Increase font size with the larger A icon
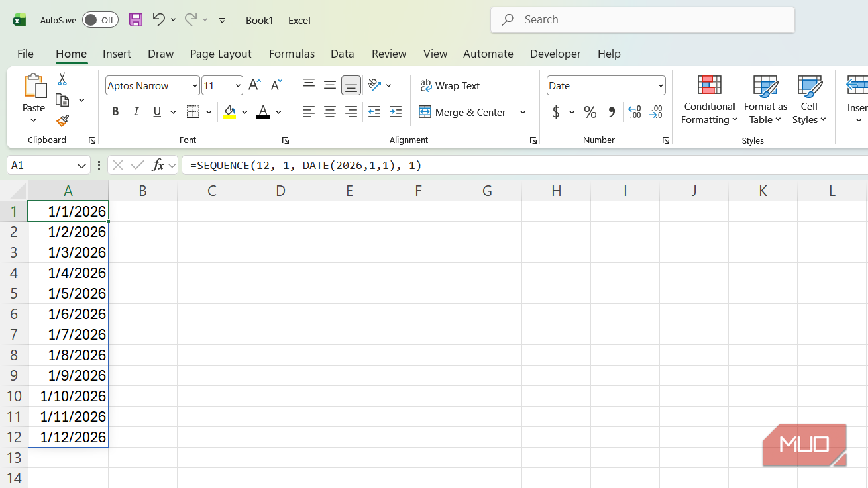 (x=255, y=85)
